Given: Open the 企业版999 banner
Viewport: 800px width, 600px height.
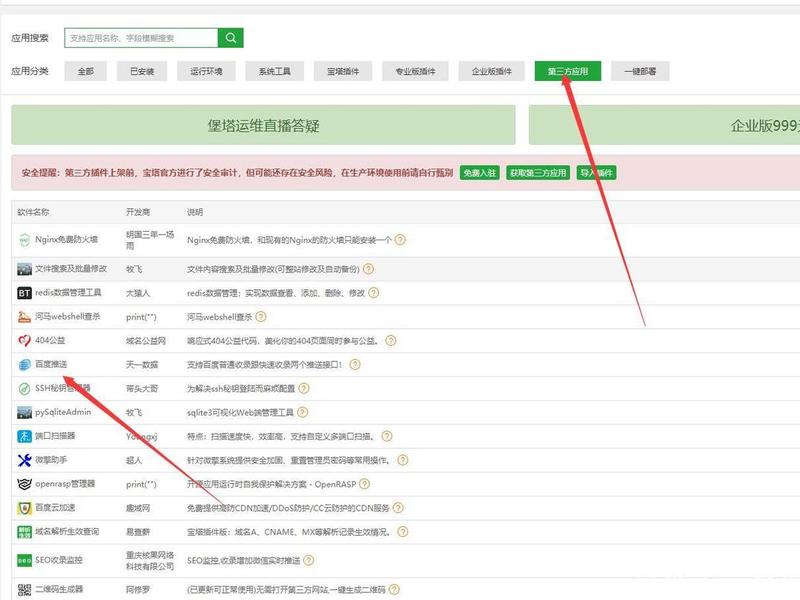Looking at the screenshot, I should pyautogui.click(x=664, y=125).
